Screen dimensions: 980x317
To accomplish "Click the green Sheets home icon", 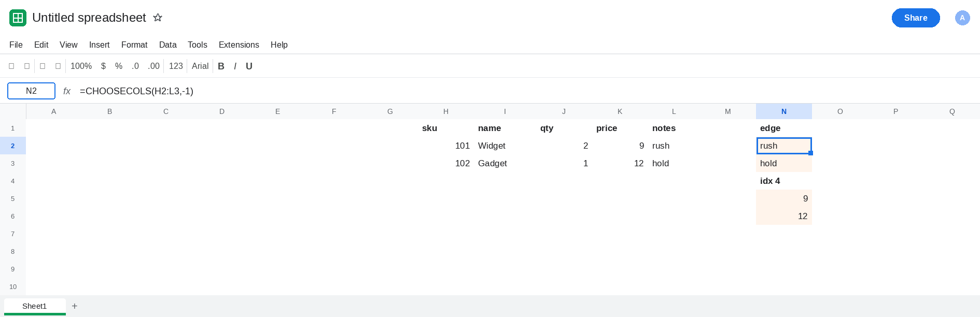I will click(18, 18).
